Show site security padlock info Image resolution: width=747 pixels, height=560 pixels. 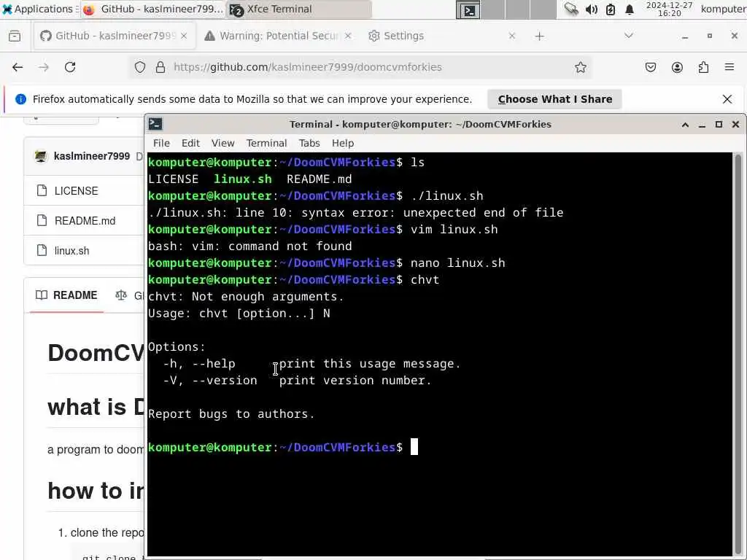(x=160, y=67)
